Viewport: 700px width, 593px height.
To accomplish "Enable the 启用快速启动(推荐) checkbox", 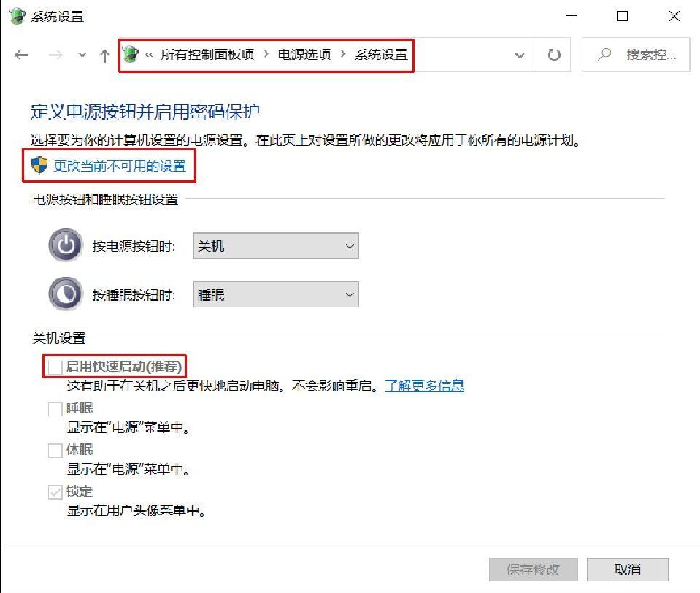I will click(55, 367).
